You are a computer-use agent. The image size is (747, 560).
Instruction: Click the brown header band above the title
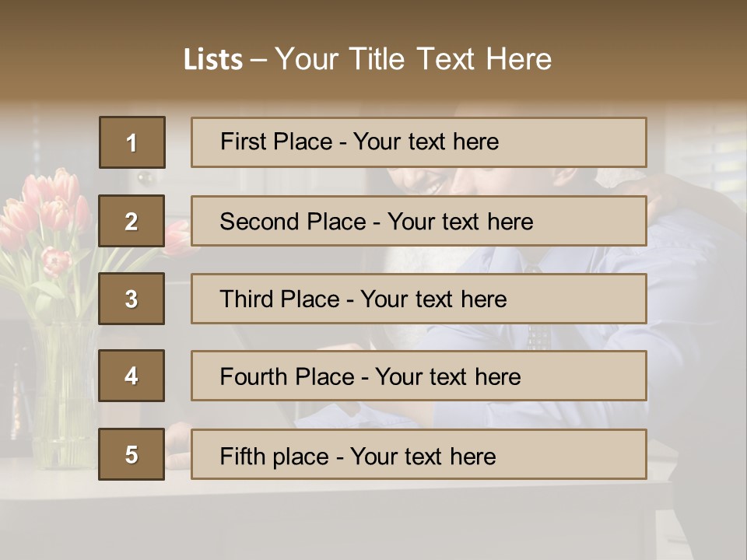373,19
